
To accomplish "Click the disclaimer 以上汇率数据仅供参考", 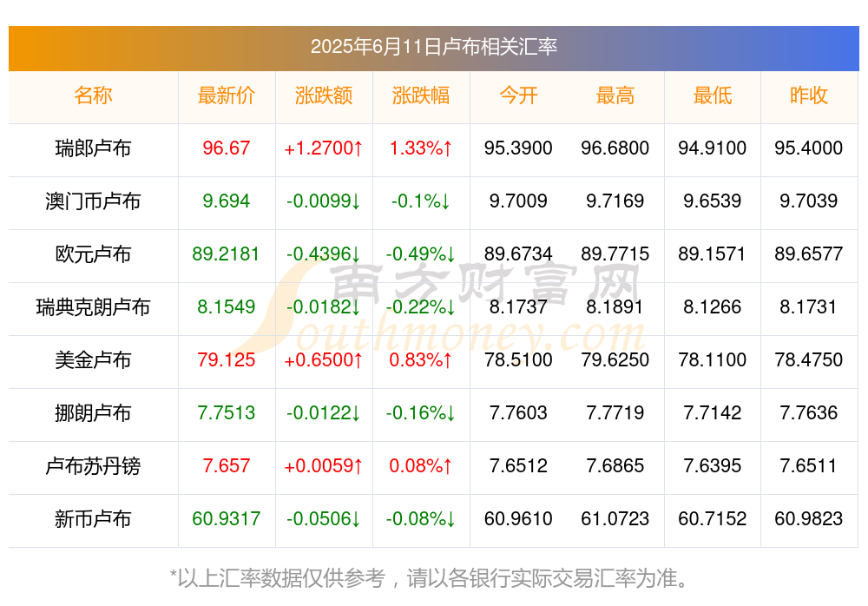I will tap(281, 578).
